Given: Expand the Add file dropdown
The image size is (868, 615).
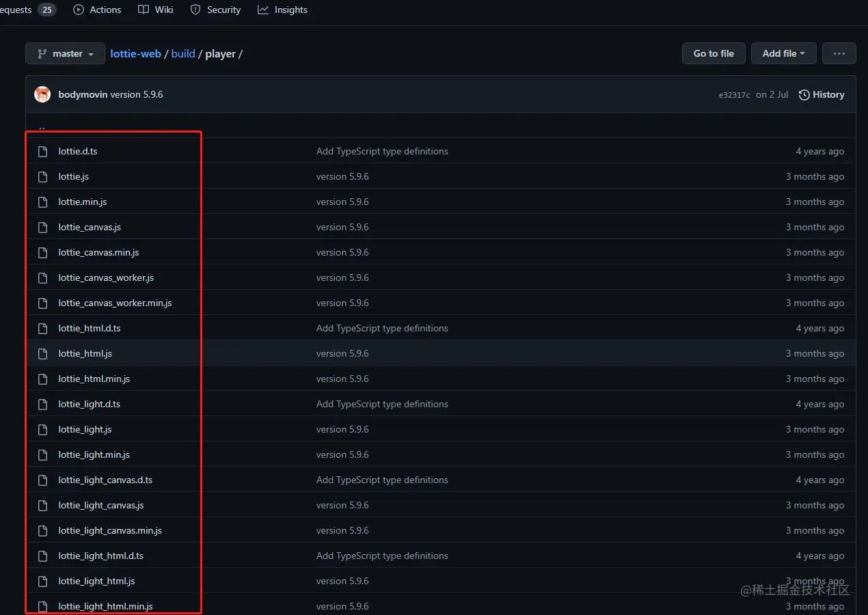Looking at the screenshot, I should point(784,53).
